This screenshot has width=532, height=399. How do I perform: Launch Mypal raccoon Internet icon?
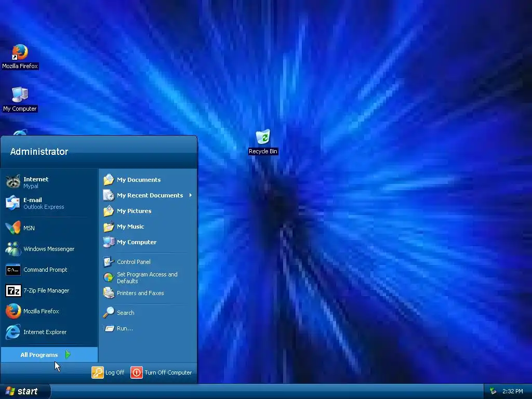tap(13, 182)
